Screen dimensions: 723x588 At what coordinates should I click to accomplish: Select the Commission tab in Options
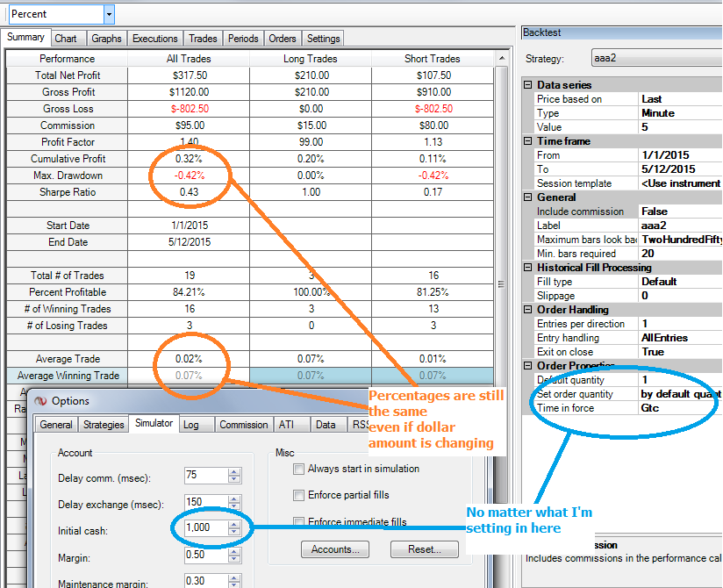243,425
